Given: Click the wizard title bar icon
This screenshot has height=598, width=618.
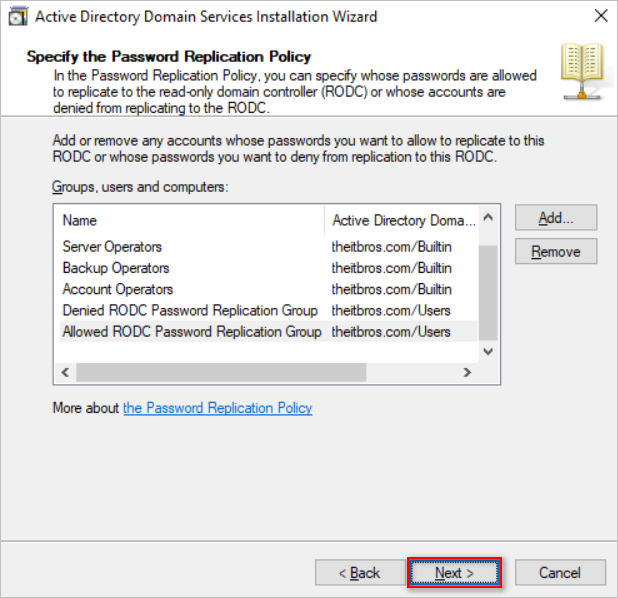Looking at the screenshot, I should (x=18, y=17).
